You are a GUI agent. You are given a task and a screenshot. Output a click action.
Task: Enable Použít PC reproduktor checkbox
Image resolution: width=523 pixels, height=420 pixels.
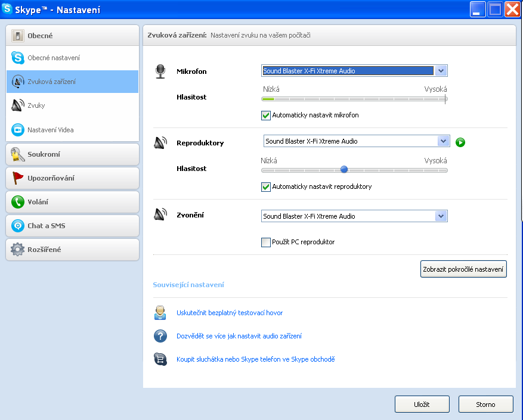coord(266,242)
